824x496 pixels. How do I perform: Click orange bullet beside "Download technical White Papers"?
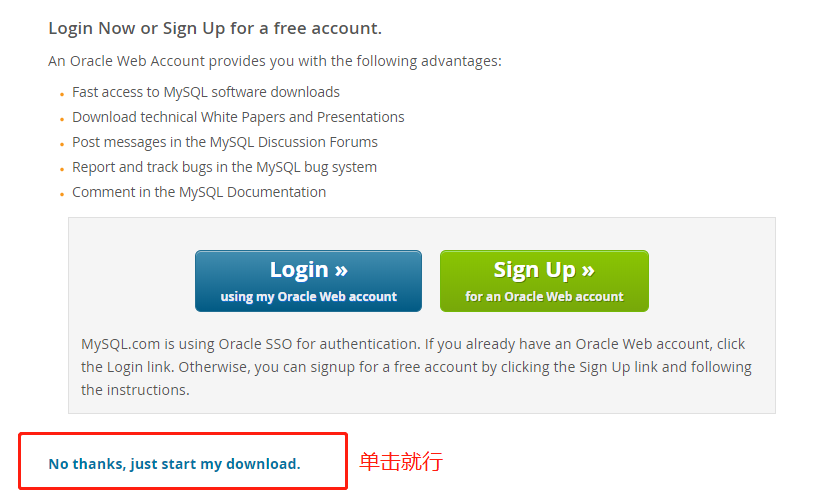point(62,120)
